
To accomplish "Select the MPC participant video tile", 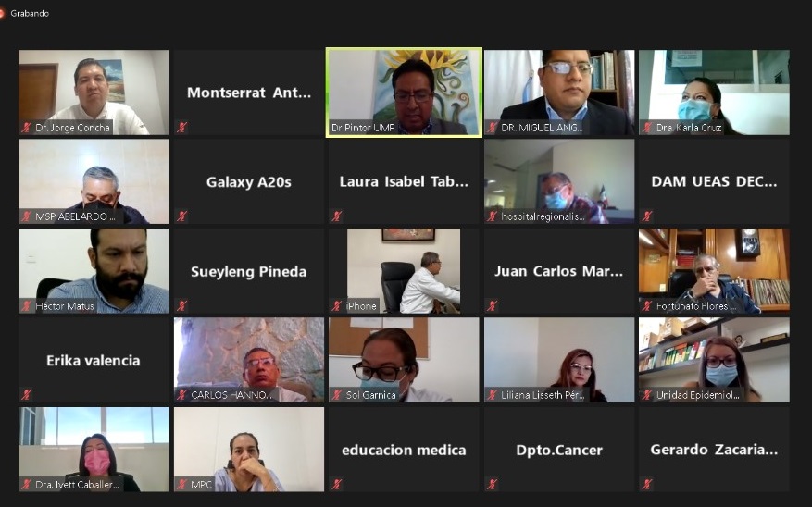I will (249, 450).
